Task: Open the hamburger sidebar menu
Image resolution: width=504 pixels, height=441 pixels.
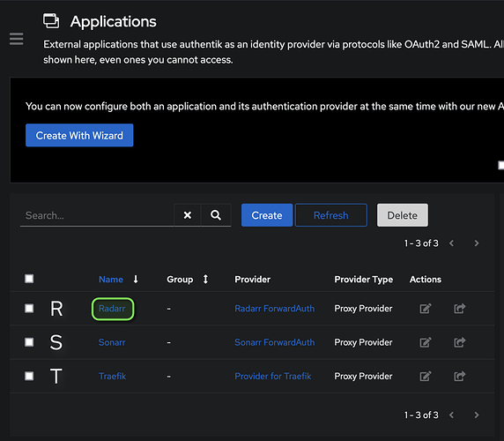Action: [x=16, y=39]
